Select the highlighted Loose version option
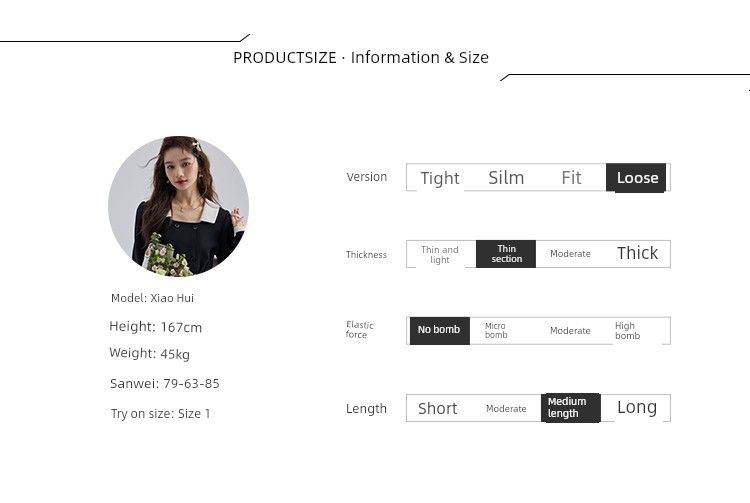The image size is (750, 503). pyautogui.click(x=637, y=178)
